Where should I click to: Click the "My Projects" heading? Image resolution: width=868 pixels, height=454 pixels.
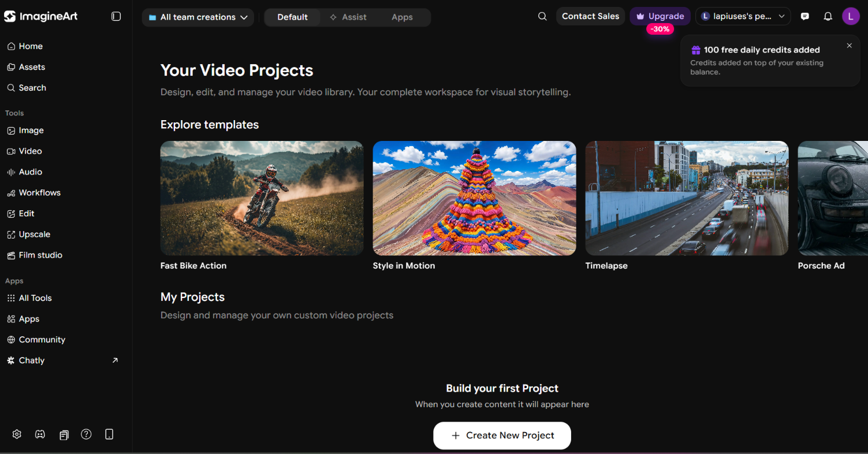[x=192, y=297]
